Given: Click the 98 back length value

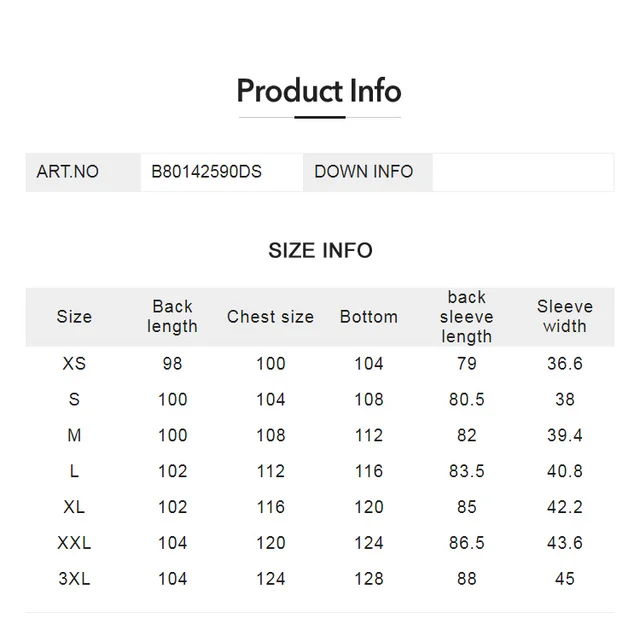Looking at the screenshot, I should coord(172,364).
